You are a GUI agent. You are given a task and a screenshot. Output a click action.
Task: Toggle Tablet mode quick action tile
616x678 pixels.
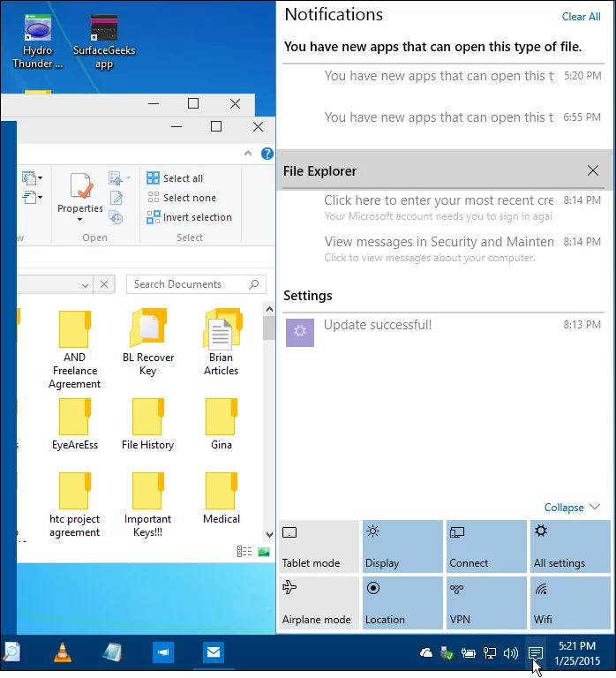tap(319, 547)
